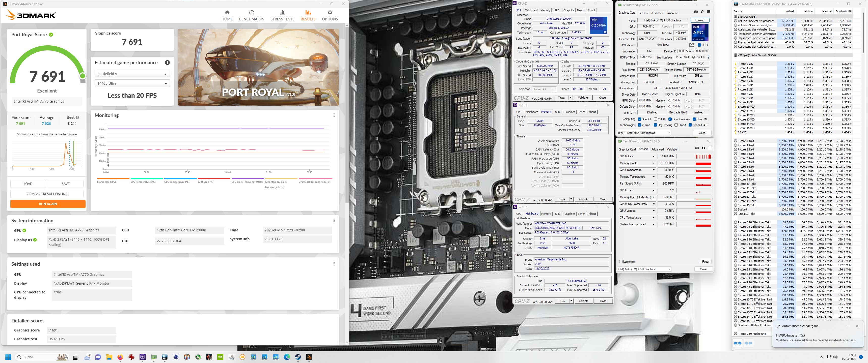Viewport: 868px width, 363px height.
Task: Open the Settings used three-dot menu
Action: tap(334, 264)
